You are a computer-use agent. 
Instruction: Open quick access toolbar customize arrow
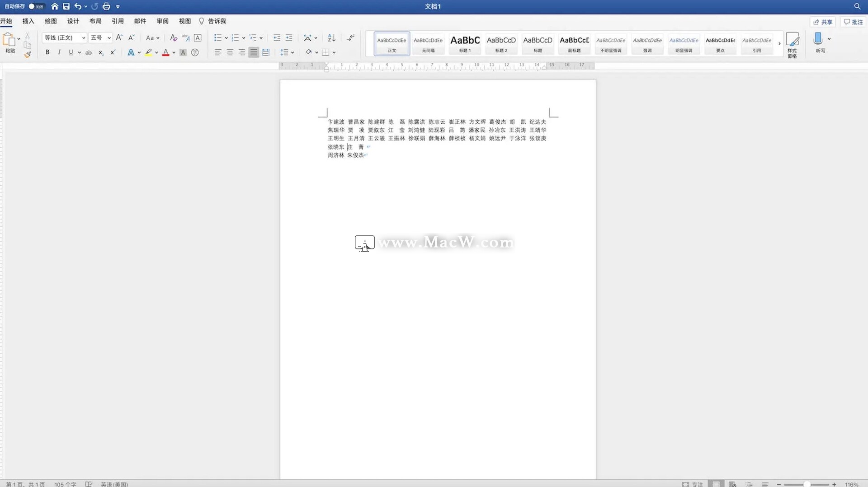click(x=118, y=7)
